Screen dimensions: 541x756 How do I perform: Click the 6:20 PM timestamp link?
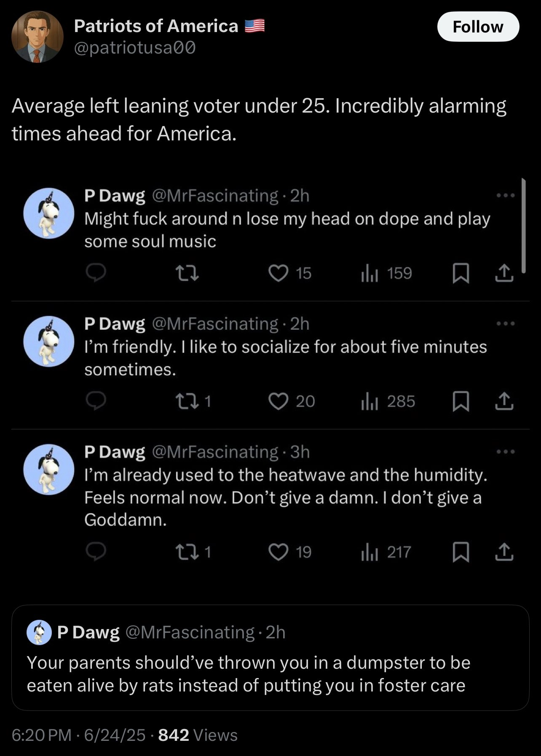[x=41, y=735]
